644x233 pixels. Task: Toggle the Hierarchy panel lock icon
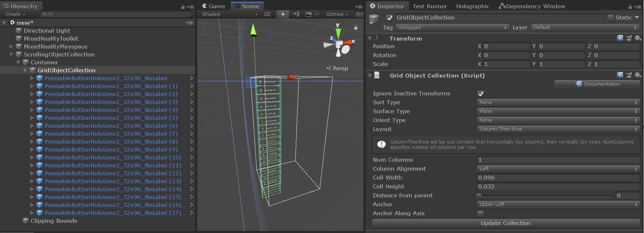pyautogui.click(x=183, y=7)
